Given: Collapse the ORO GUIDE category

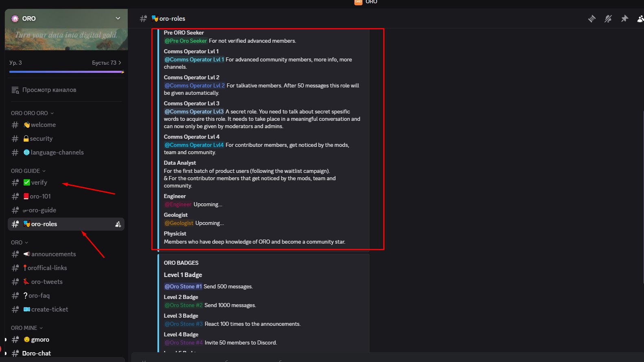Looking at the screenshot, I should coord(28,171).
